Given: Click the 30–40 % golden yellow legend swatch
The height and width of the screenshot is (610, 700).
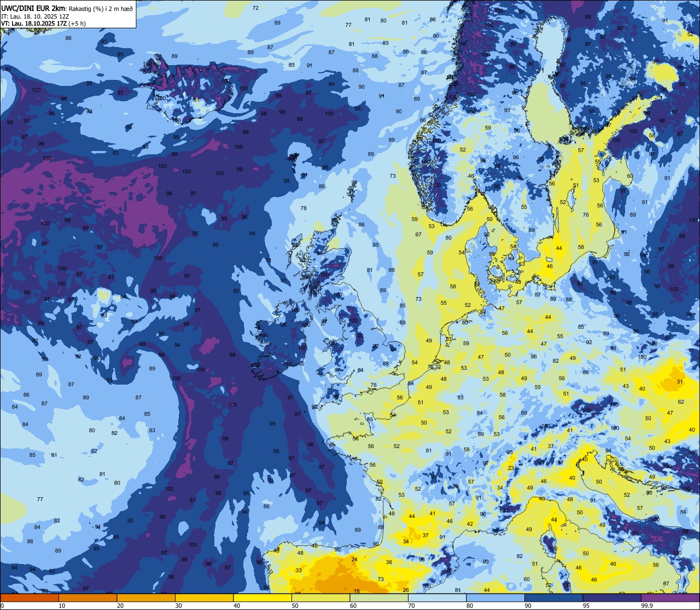Looking at the screenshot, I should (x=204, y=597).
